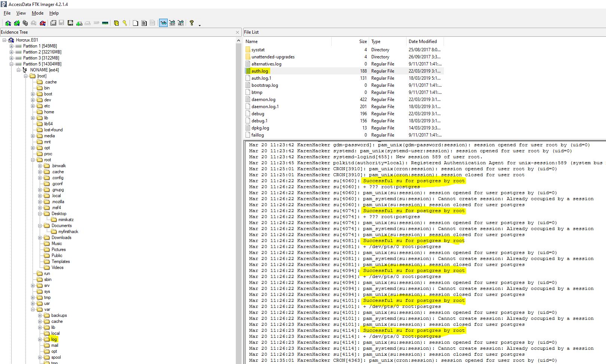Sort File List by Name column
Viewport: 606px width, 364px height.
point(287,42)
